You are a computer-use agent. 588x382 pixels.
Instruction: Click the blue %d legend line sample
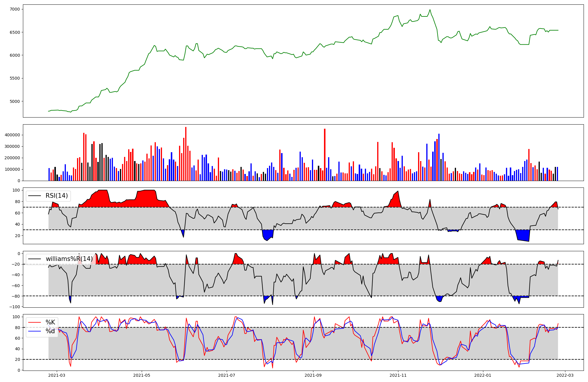tap(34, 331)
